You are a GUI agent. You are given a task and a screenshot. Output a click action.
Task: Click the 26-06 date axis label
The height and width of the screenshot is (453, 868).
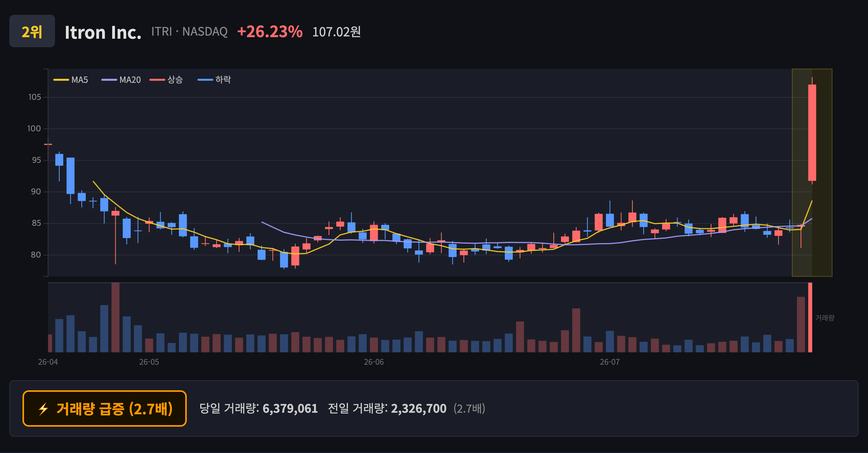(374, 362)
